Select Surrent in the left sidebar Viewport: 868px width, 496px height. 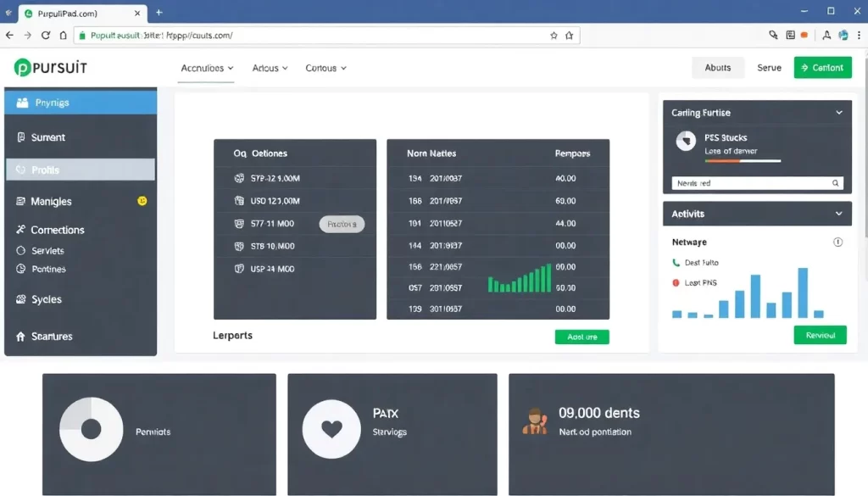pos(48,137)
